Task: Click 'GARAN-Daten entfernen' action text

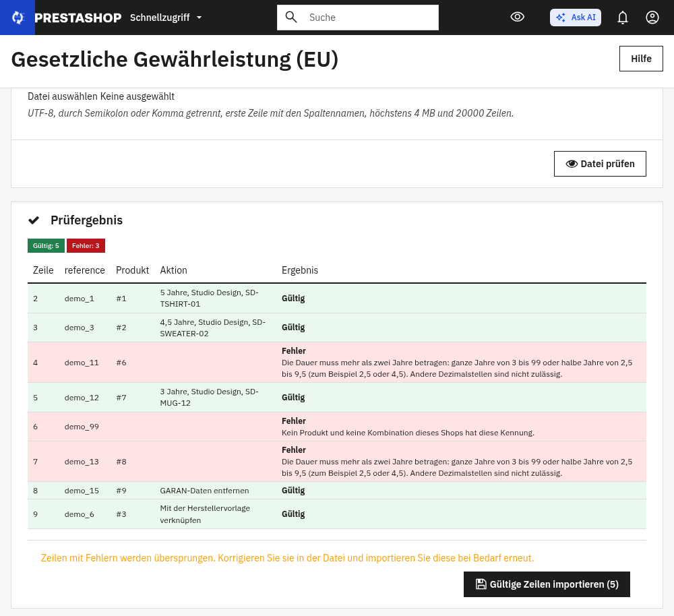Action: coord(204,491)
